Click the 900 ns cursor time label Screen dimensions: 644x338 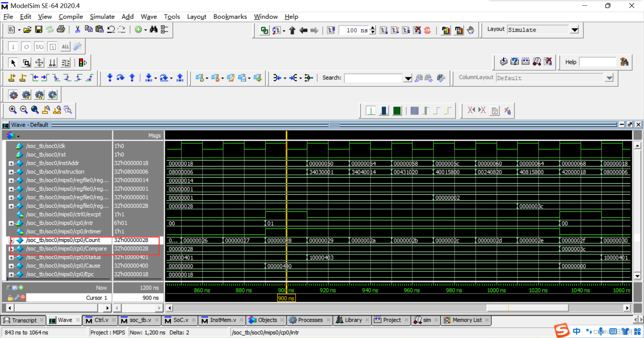click(x=286, y=298)
